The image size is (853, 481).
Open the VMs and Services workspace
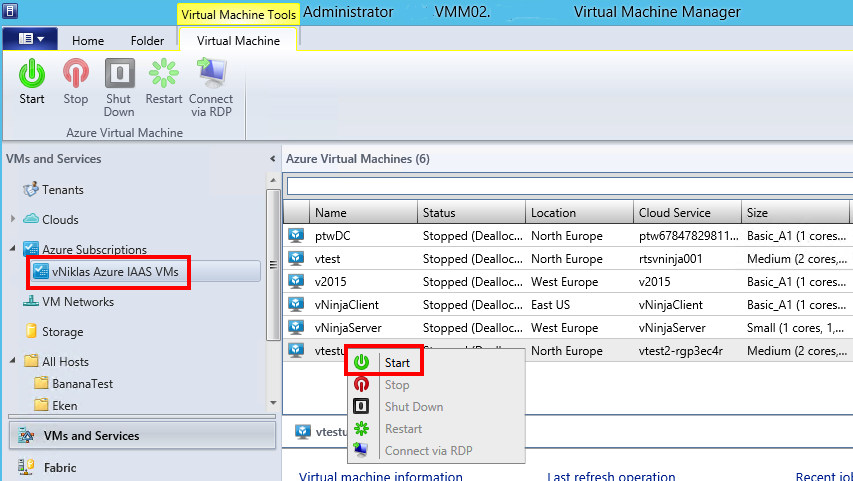[143, 435]
